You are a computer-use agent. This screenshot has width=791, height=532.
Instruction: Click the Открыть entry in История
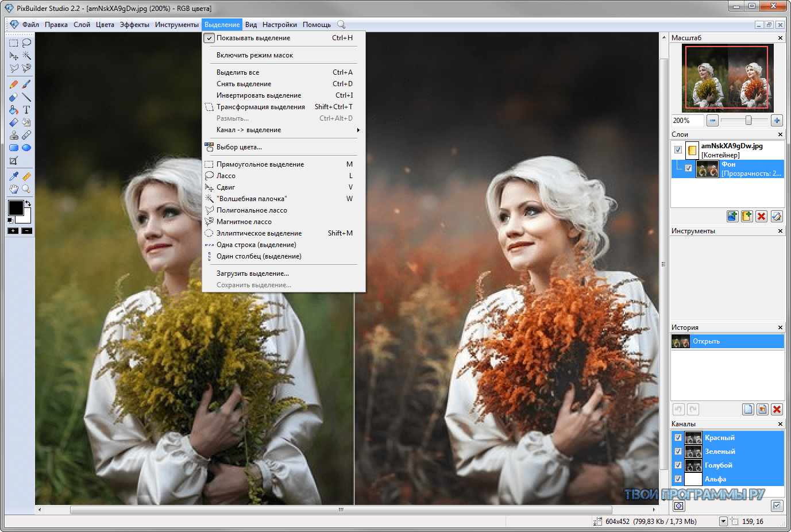click(x=706, y=341)
